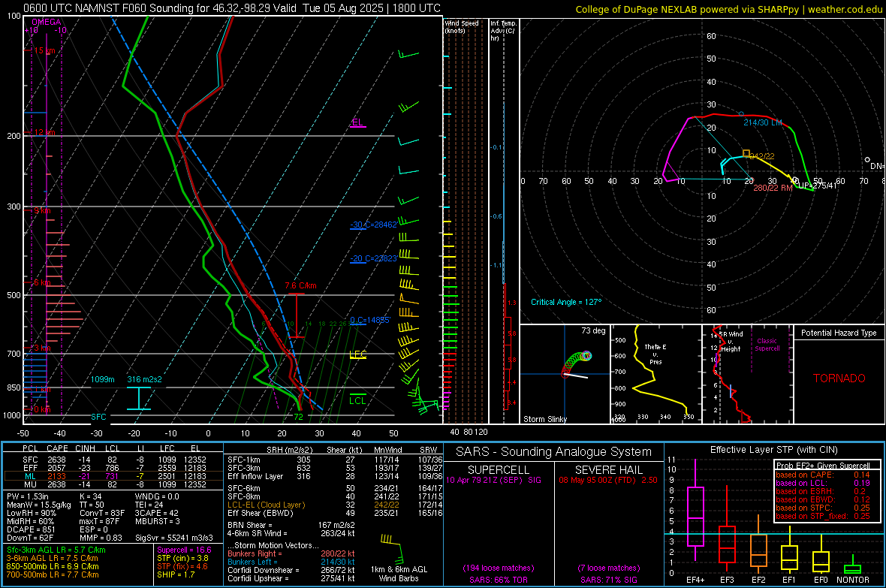Click the Critical Angle = 127° readout

[566, 302]
